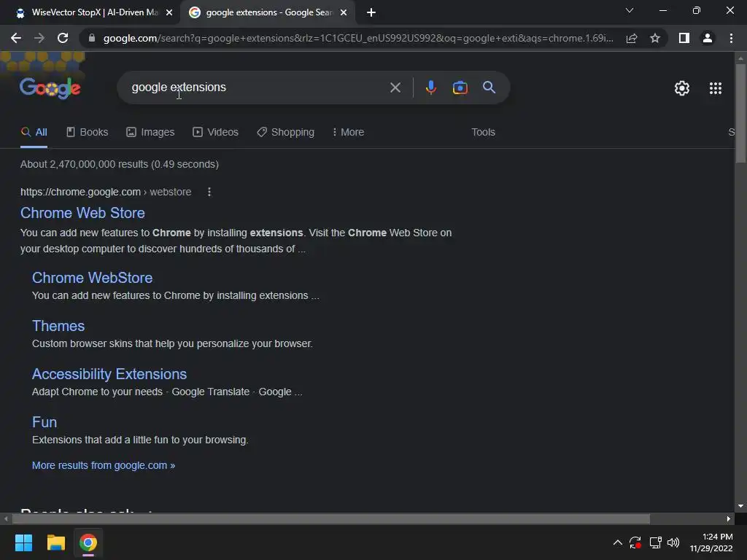Reload the current page
747x560 pixels.
63,38
